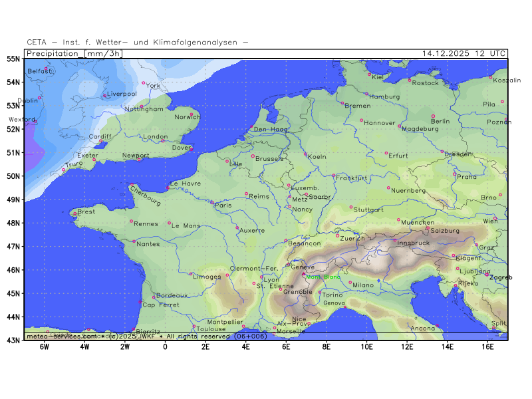
Task: Click the Nuernberg city label
Action: [x=408, y=191]
